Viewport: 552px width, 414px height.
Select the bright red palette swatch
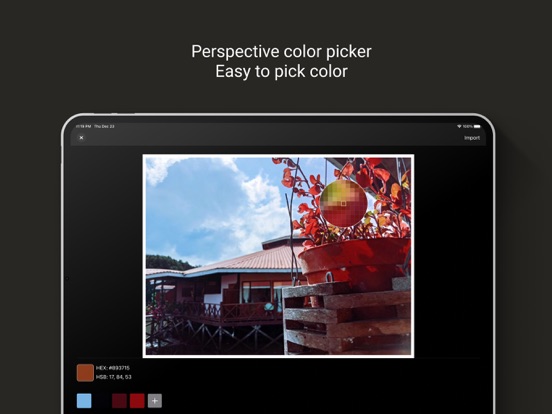coord(137,401)
